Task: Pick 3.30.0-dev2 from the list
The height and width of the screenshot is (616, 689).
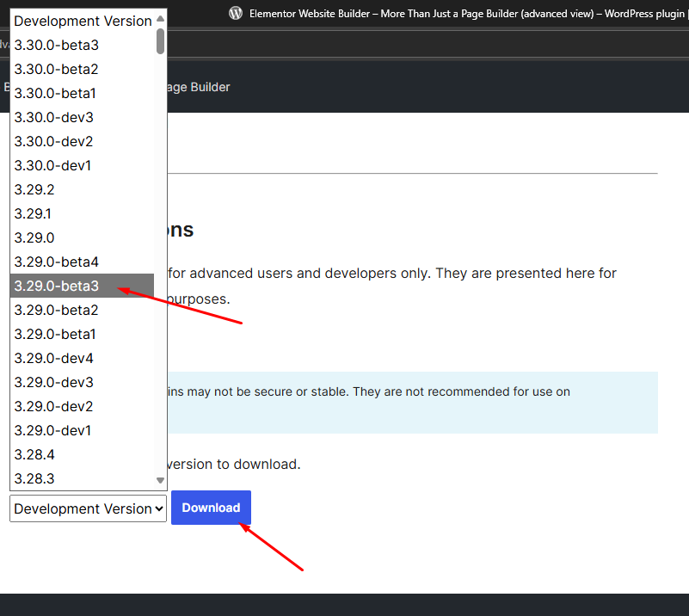Action: pos(83,141)
